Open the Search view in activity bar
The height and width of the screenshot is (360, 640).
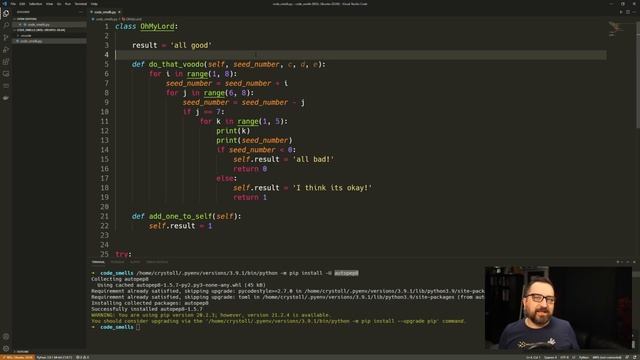[6, 25]
